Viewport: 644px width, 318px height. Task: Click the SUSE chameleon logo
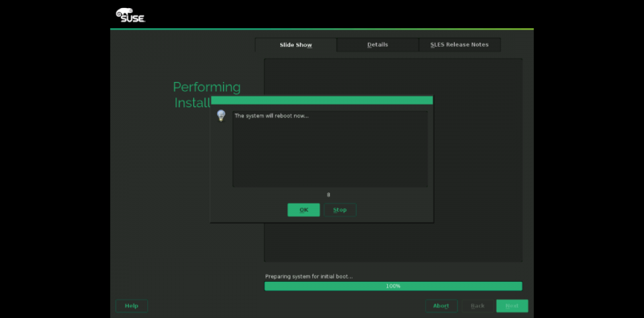click(130, 15)
